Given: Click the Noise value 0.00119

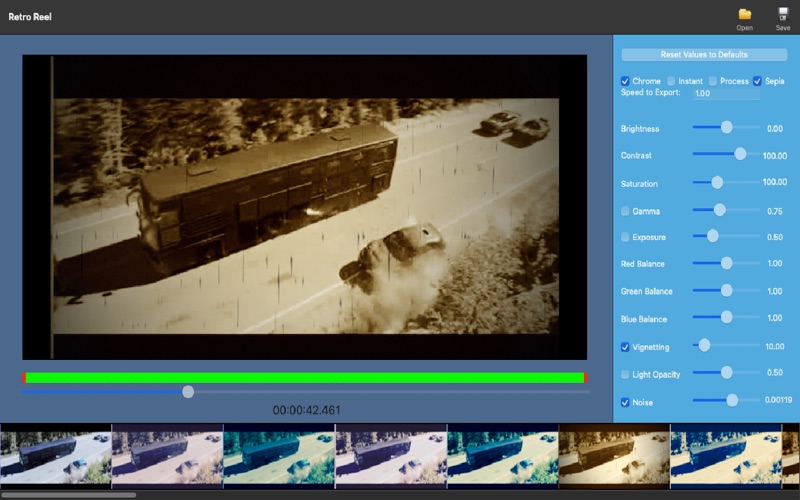Looking at the screenshot, I should (x=778, y=400).
